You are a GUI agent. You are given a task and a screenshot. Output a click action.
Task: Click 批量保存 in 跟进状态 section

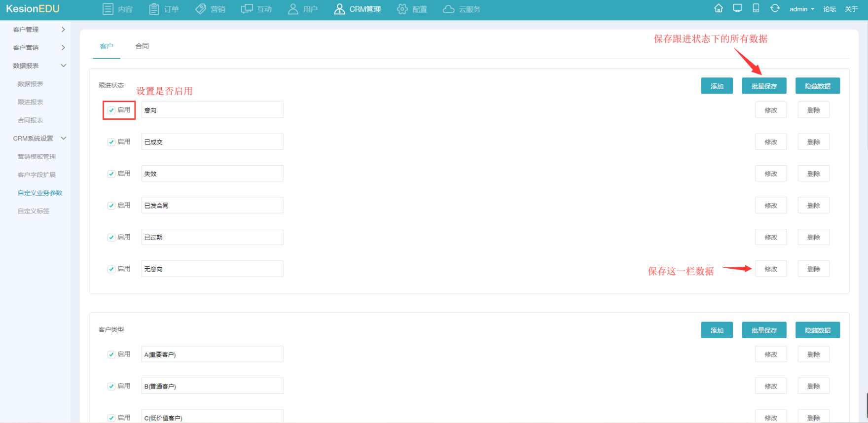tap(764, 86)
